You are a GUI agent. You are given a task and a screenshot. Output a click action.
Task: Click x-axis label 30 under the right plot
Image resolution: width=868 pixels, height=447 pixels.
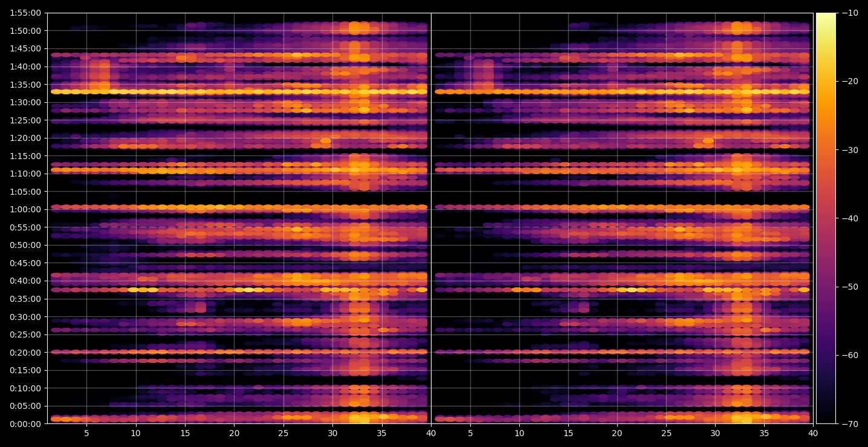coord(716,433)
